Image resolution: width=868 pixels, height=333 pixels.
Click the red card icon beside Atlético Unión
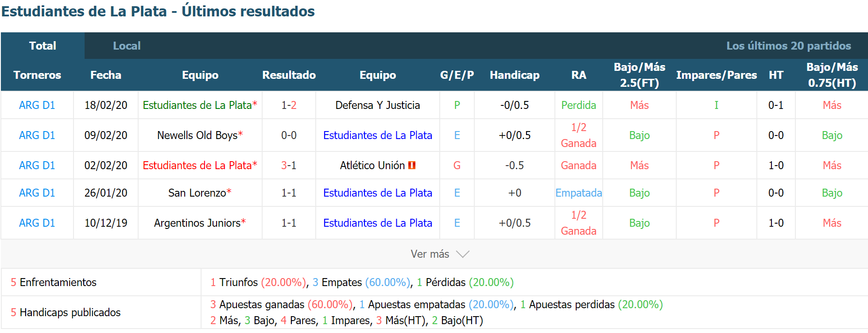(412, 165)
